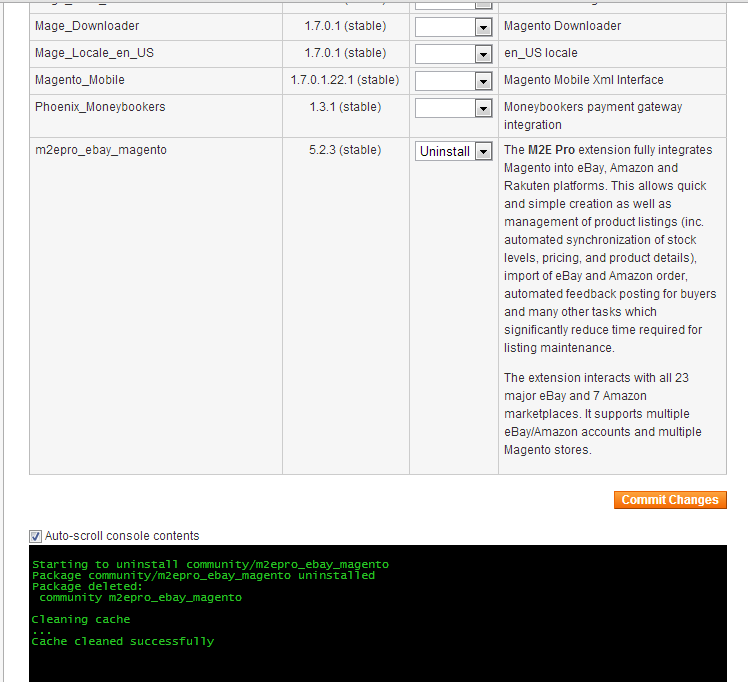The image size is (748, 682).
Task: Open the action dropdown for Mage_Locale_en_US
Action: (453, 54)
